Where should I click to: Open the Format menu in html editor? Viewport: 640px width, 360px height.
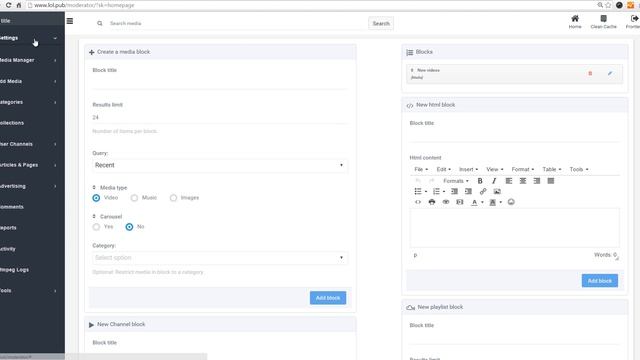click(x=523, y=169)
